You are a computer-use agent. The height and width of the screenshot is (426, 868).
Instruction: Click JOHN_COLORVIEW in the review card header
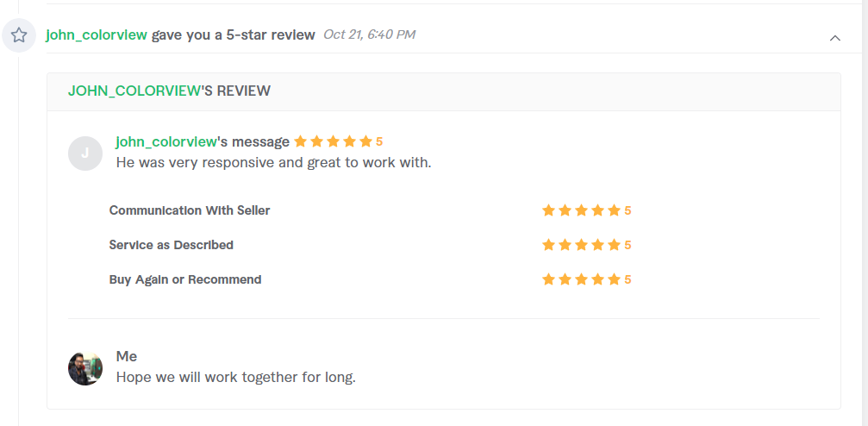(134, 91)
